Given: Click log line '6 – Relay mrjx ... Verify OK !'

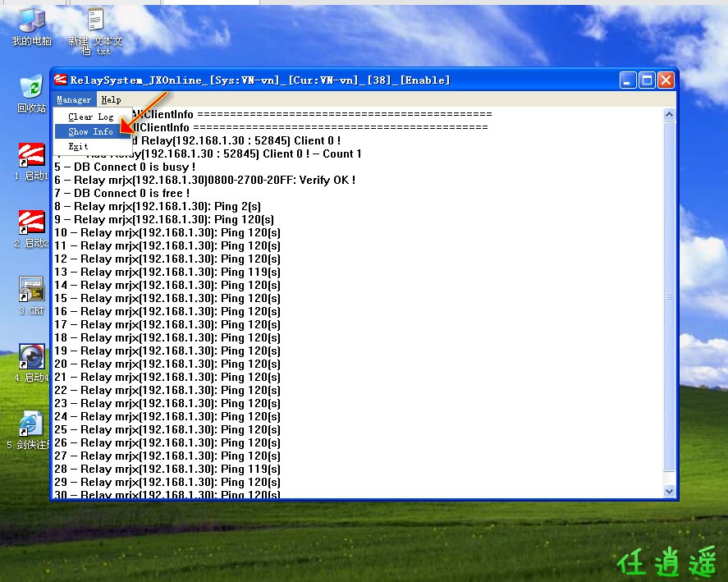Looking at the screenshot, I should pos(204,180).
